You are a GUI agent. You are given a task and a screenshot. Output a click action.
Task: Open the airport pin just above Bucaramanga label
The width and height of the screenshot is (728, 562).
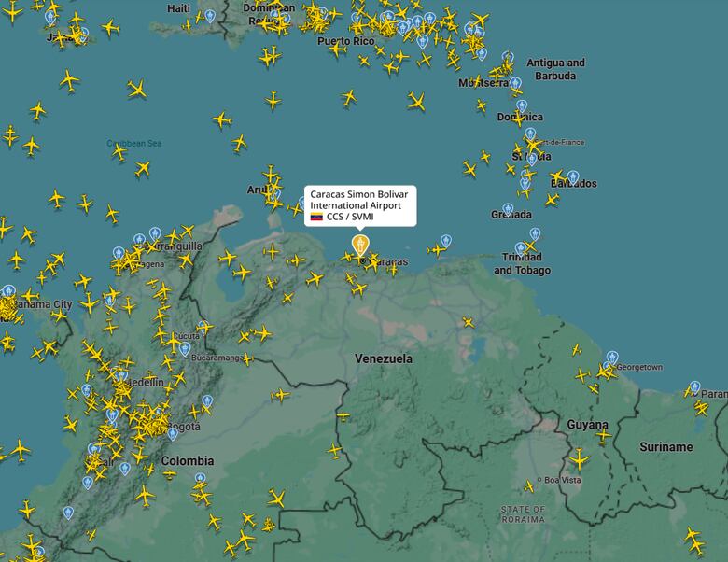[x=185, y=349]
